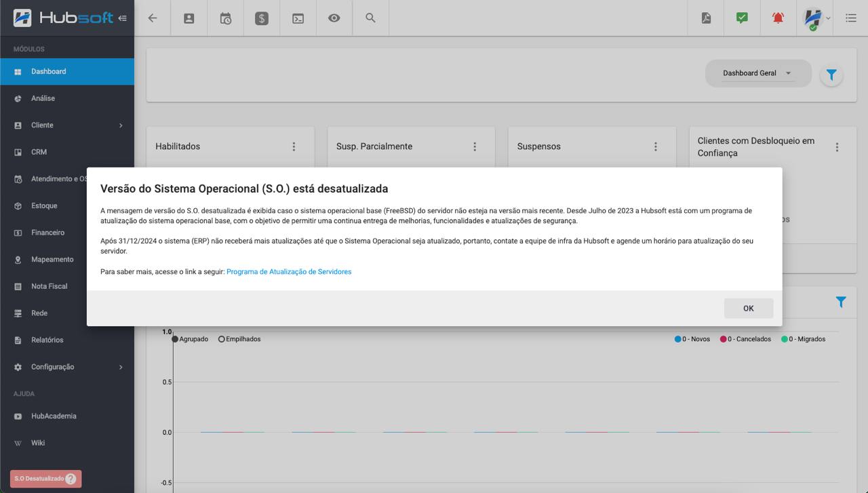
Task: Toggle the Cancelados legend series
Action: pos(745,339)
